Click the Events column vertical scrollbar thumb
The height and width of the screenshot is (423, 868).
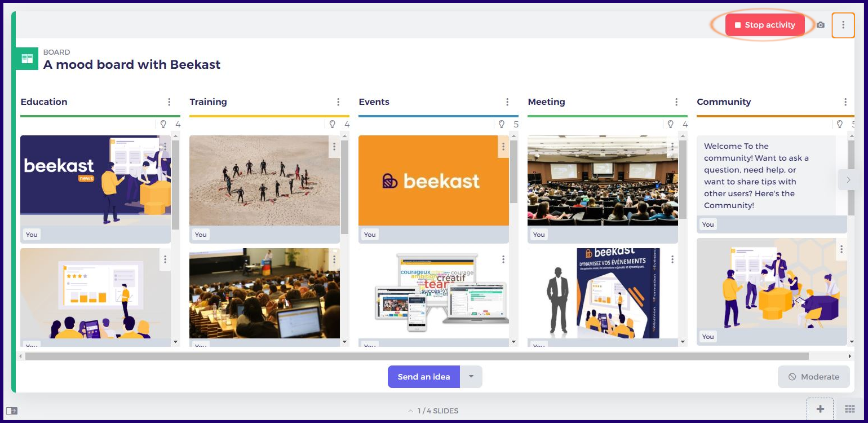(x=513, y=171)
